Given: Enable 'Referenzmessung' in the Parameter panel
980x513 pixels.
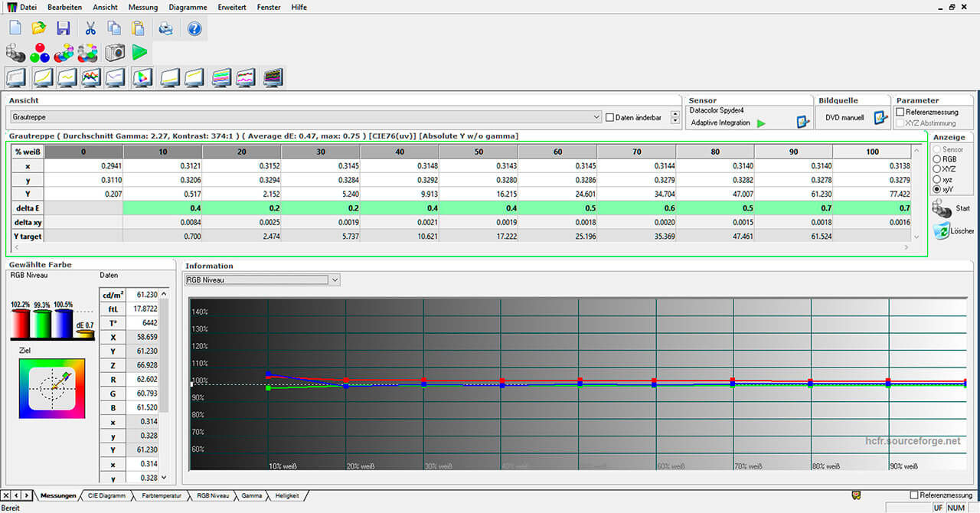Looking at the screenshot, I should pyautogui.click(x=900, y=112).
